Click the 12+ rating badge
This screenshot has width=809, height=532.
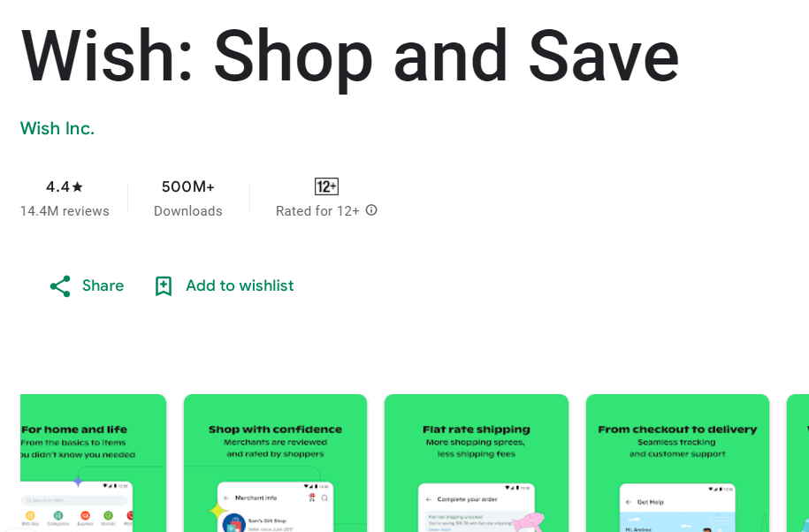(x=326, y=186)
